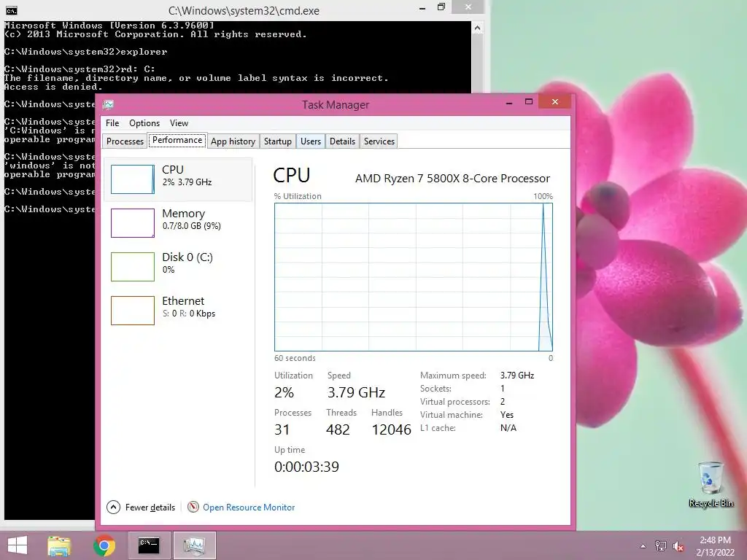747x560 pixels.
Task: Click the processor name AMD Ryzen 7 5800X
Action: coord(452,178)
